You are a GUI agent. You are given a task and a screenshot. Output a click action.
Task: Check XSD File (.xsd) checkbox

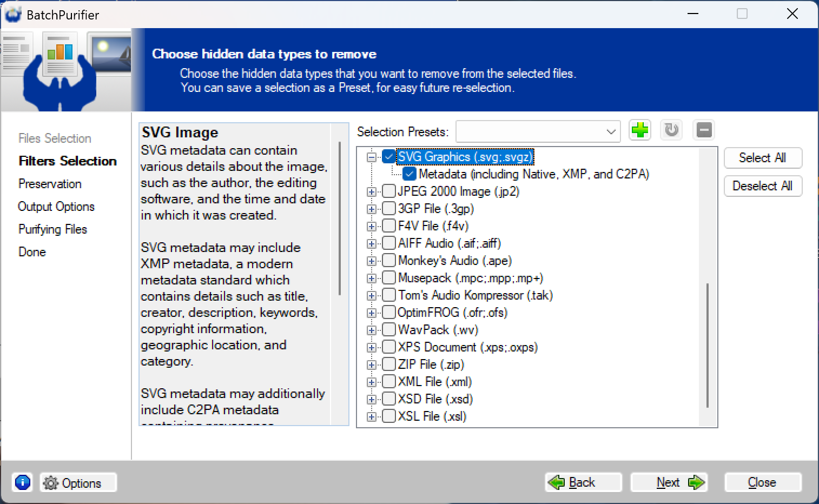point(388,399)
